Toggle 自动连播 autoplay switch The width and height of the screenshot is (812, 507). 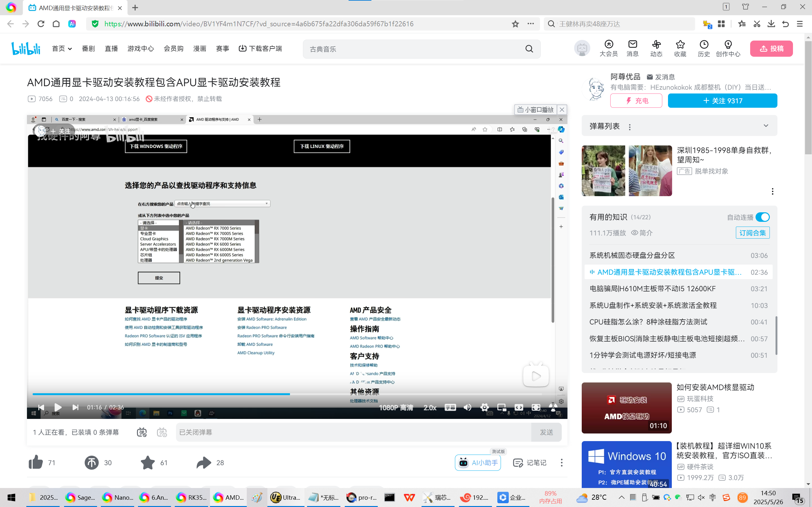click(762, 217)
